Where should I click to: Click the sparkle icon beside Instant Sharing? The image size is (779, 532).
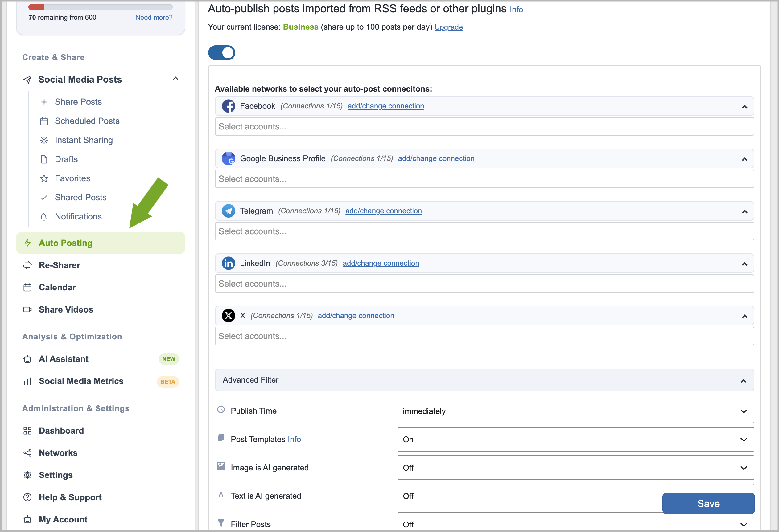tap(44, 140)
